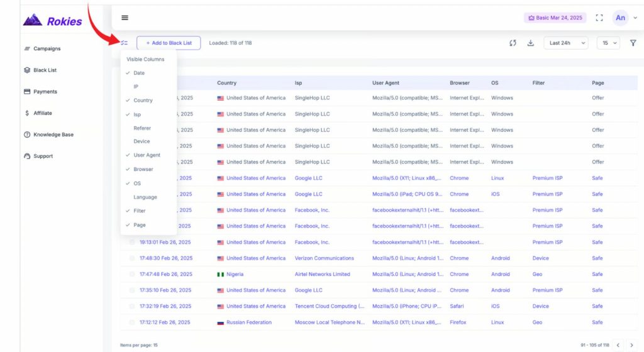Screen dimensions: 644x352
Task: Go to previous page arrow
Action: 618,345
